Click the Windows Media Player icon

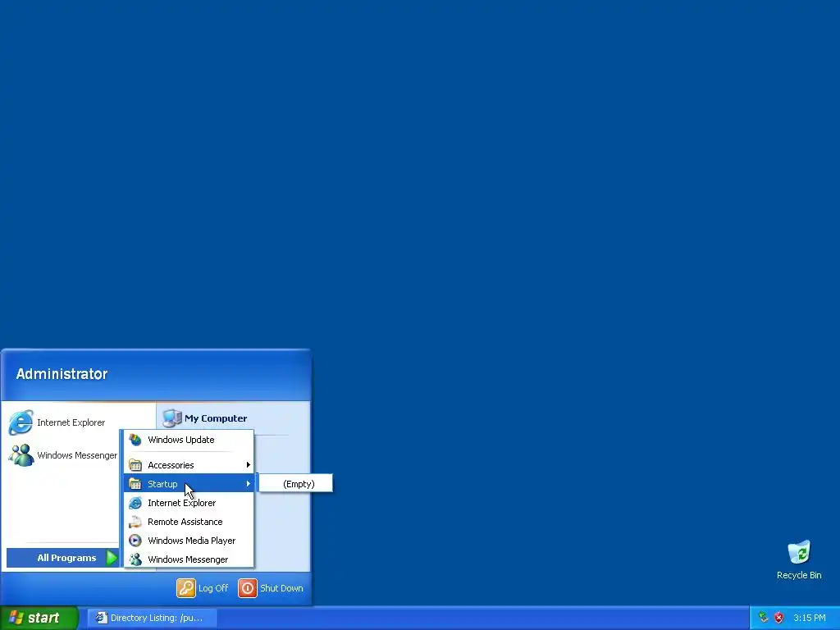coord(135,541)
